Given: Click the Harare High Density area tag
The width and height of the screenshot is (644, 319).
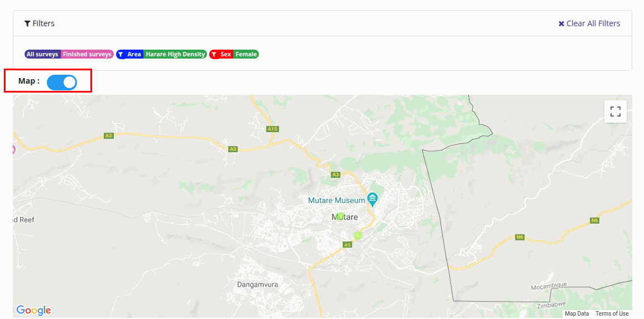Looking at the screenshot, I should (x=175, y=54).
